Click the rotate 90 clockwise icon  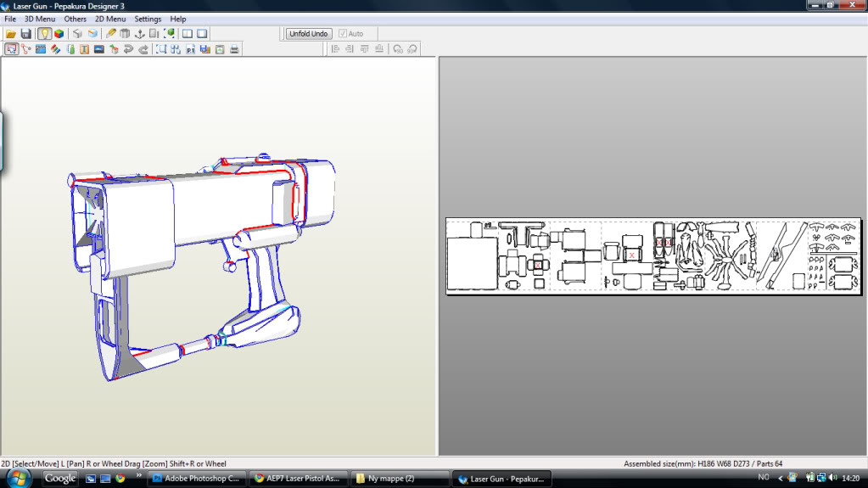click(x=412, y=49)
